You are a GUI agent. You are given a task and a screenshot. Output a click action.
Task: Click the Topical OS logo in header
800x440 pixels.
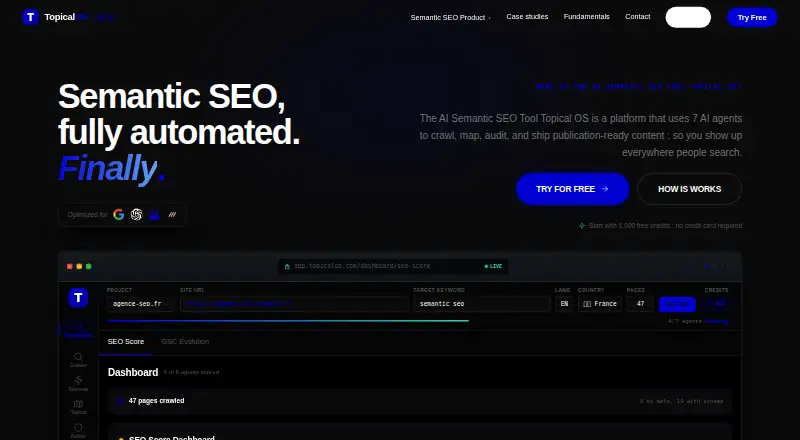pyautogui.click(x=31, y=17)
